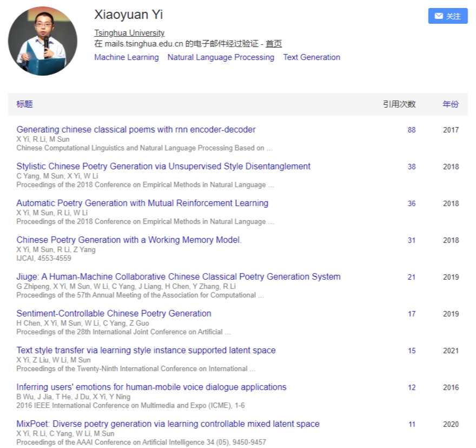The image size is (476, 448).
Task: Open Automatic Poetry Generation with Mutual Reinforcement
Action: (x=142, y=203)
